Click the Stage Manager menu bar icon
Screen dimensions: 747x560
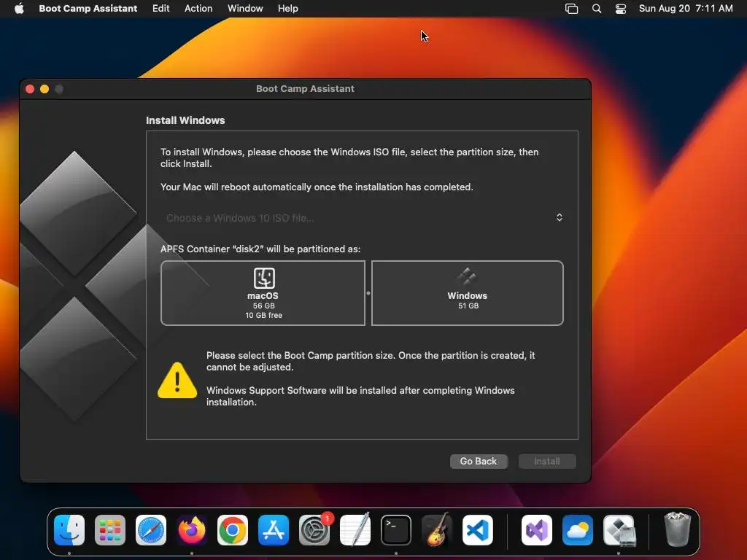click(x=571, y=9)
